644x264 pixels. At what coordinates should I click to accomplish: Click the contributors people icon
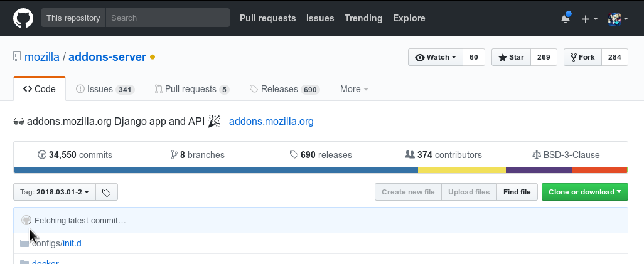tap(409, 154)
